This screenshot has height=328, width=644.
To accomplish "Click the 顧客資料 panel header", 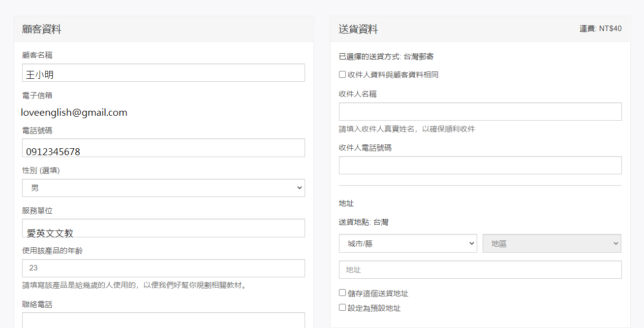I will click(x=42, y=29).
